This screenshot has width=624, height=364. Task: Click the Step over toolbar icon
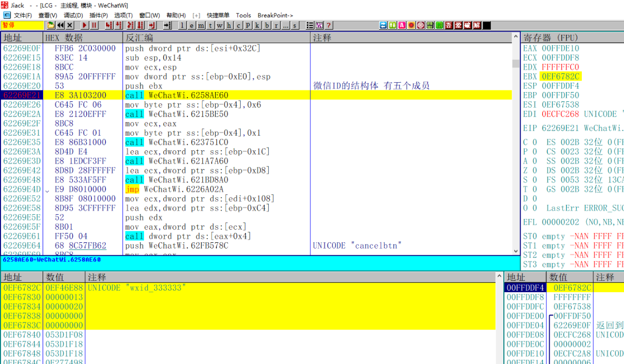click(119, 25)
